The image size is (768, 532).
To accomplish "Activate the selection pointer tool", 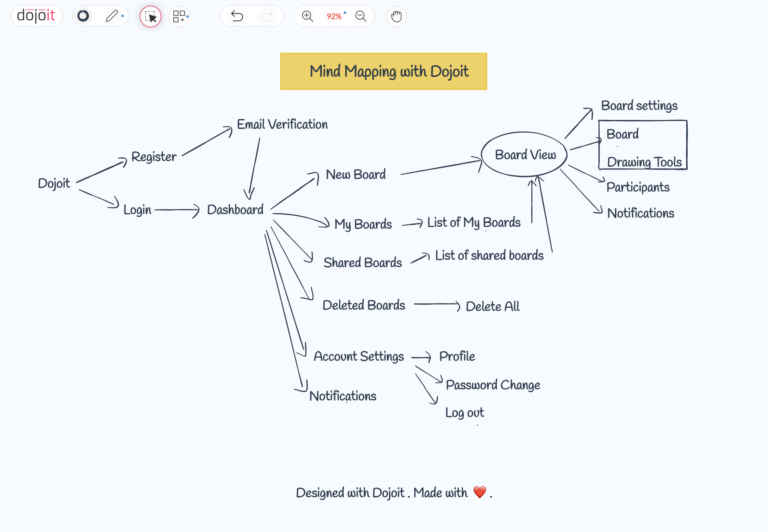I will [151, 16].
